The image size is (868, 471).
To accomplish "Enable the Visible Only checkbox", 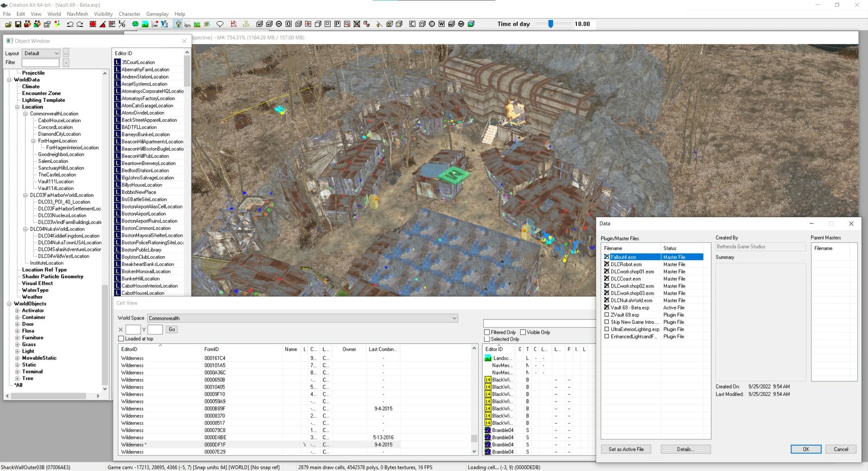I will click(523, 332).
